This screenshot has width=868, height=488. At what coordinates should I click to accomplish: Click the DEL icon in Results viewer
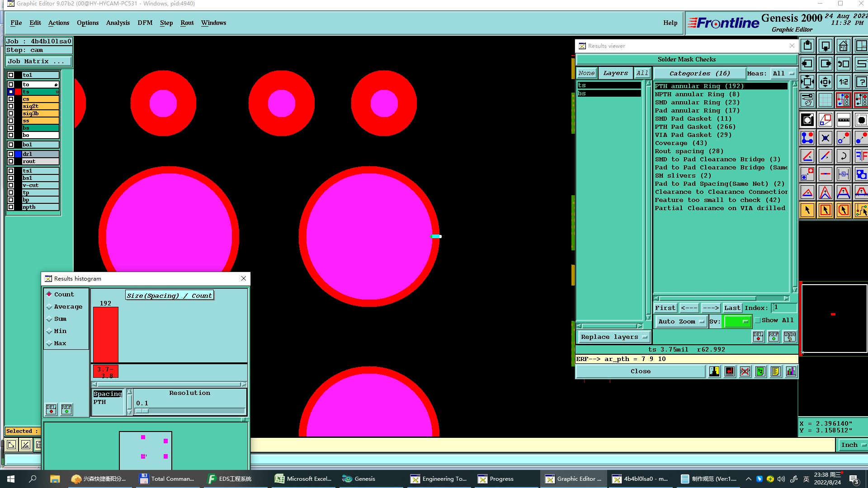tap(758, 336)
